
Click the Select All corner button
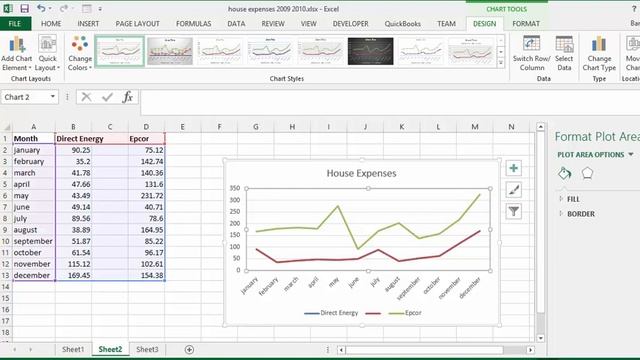6,127
